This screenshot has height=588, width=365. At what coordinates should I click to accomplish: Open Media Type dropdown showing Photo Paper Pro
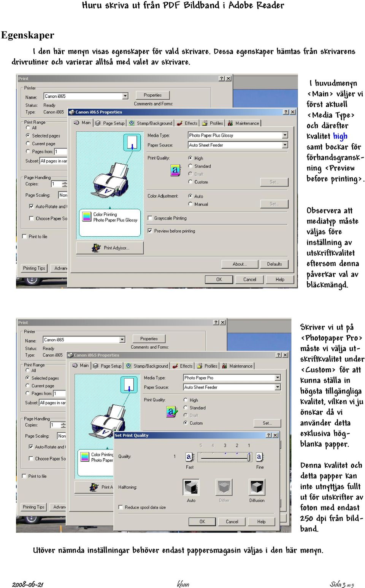tap(278, 378)
